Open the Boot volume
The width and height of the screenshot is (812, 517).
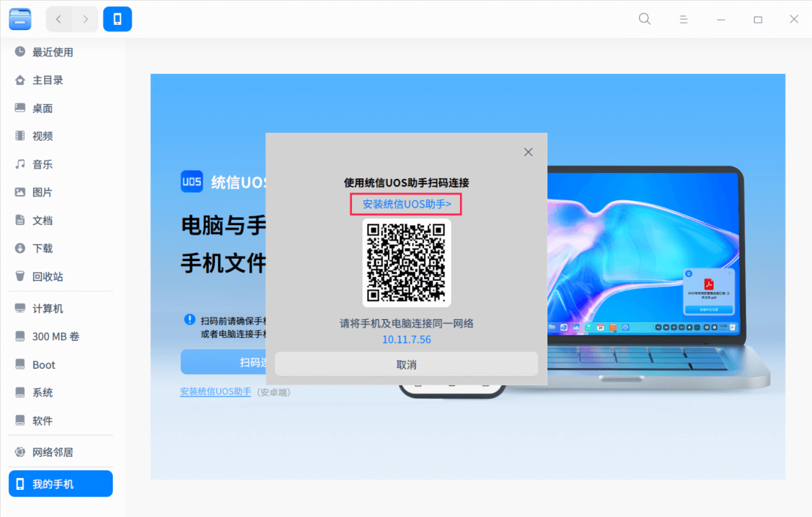coord(61,364)
